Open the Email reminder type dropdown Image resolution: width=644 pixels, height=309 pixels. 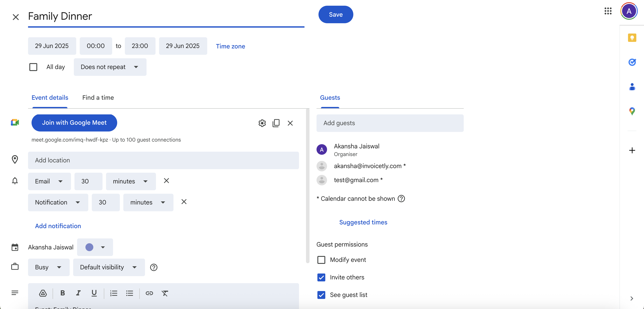(49, 181)
